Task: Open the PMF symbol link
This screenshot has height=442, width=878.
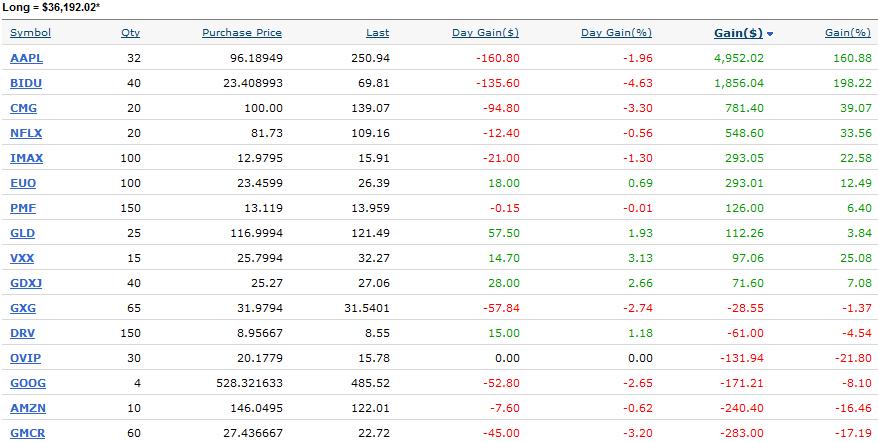Action: (x=23, y=208)
